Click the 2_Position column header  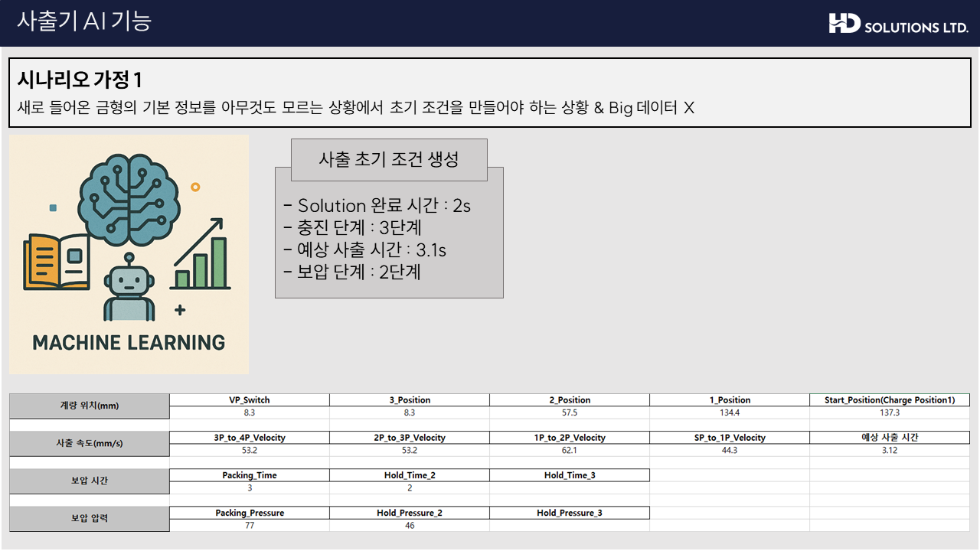point(570,400)
